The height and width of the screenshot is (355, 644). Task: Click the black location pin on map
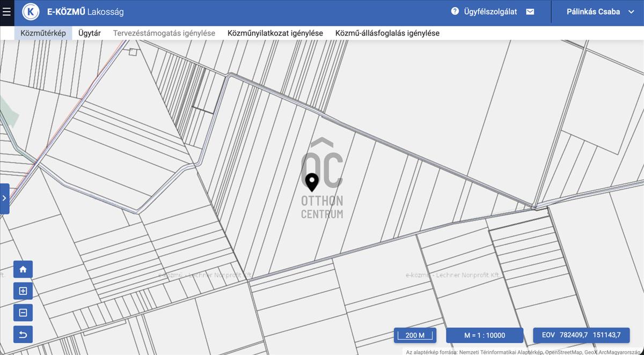tap(311, 182)
